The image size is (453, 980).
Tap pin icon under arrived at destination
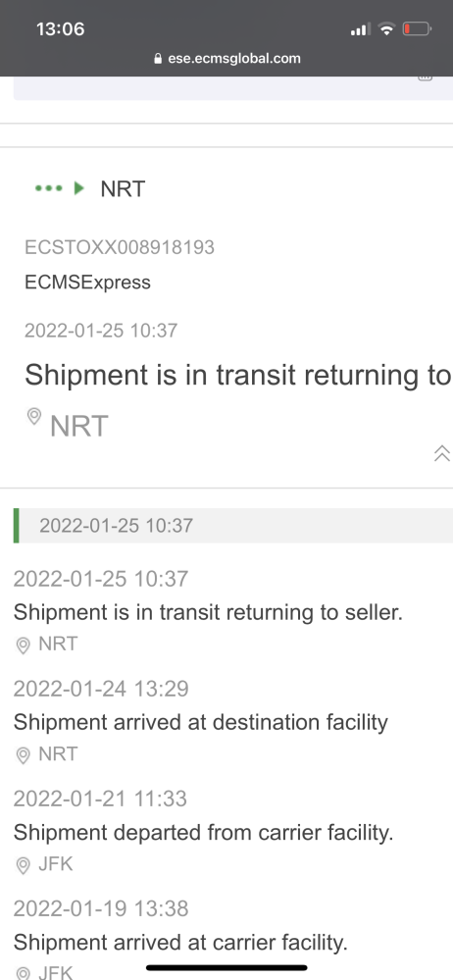[24, 755]
